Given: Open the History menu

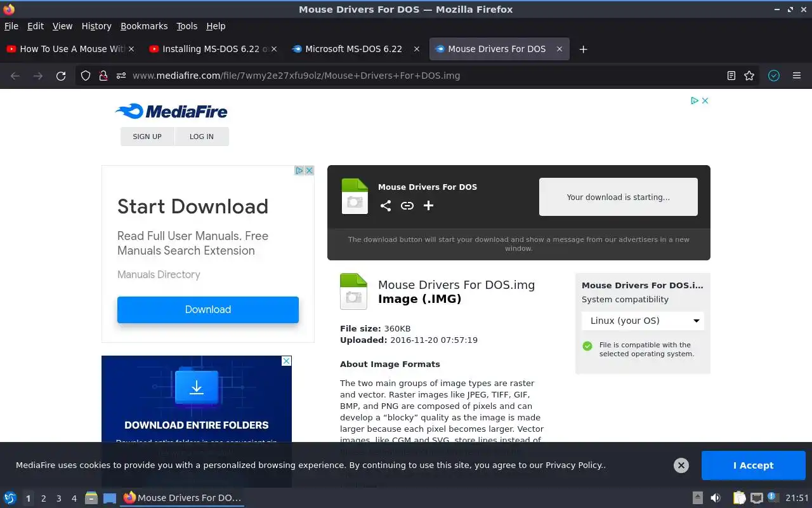Looking at the screenshot, I should [x=96, y=26].
